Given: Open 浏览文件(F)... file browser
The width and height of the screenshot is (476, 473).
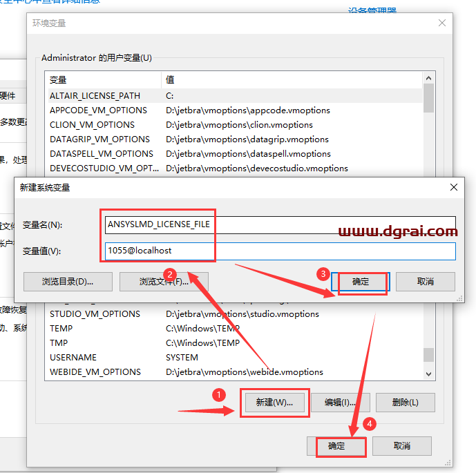Looking at the screenshot, I should click(x=164, y=282).
